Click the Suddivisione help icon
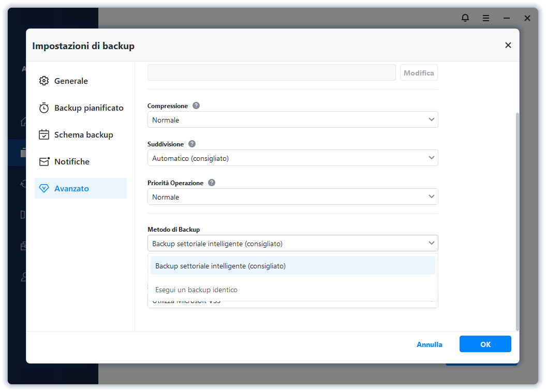Image resolution: width=546 pixels, height=392 pixels. (x=192, y=144)
